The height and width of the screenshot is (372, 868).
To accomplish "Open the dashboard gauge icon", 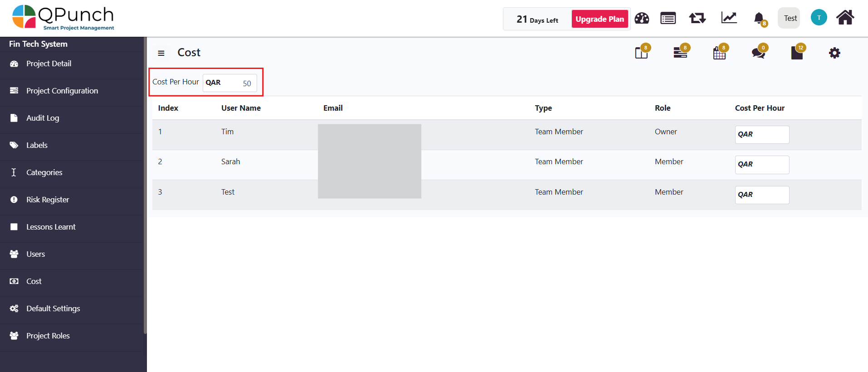I will coord(642,19).
